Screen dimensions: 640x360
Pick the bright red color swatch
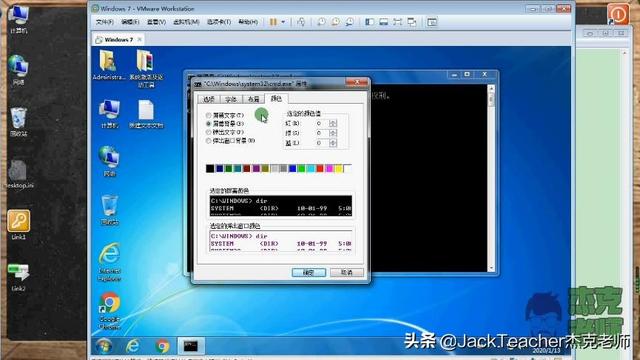pos(320,168)
